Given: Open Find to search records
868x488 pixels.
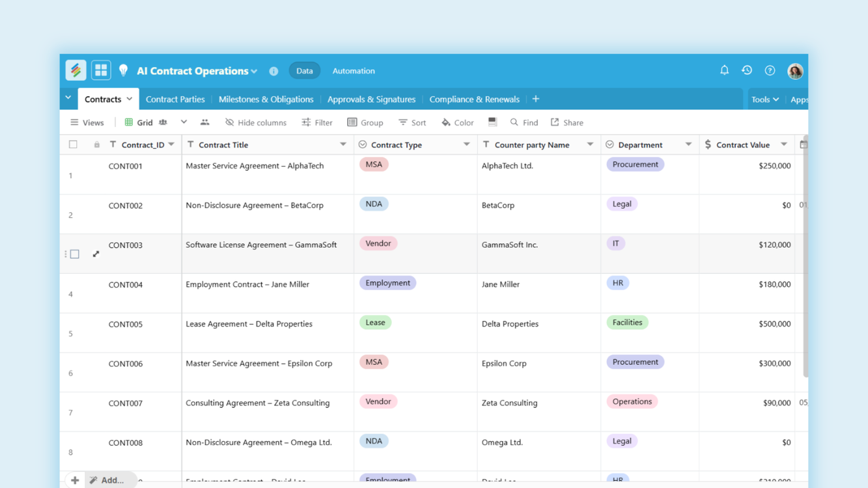Looking at the screenshot, I should [524, 122].
